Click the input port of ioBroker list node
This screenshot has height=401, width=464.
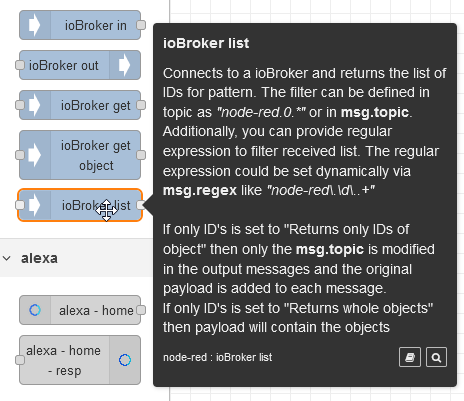(20, 205)
